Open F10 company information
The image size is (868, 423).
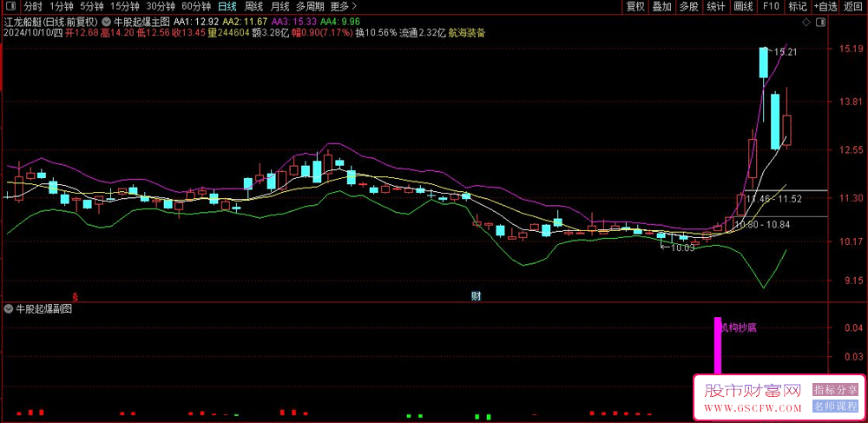point(771,6)
